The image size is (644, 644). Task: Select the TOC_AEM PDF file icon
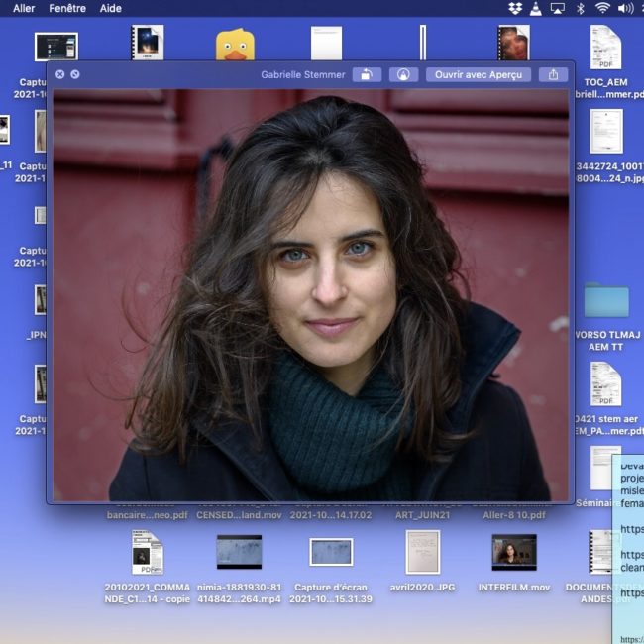tap(605, 47)
